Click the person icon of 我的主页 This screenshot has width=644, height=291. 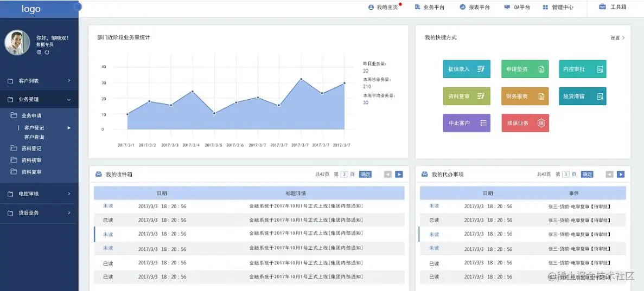point(371,8)
